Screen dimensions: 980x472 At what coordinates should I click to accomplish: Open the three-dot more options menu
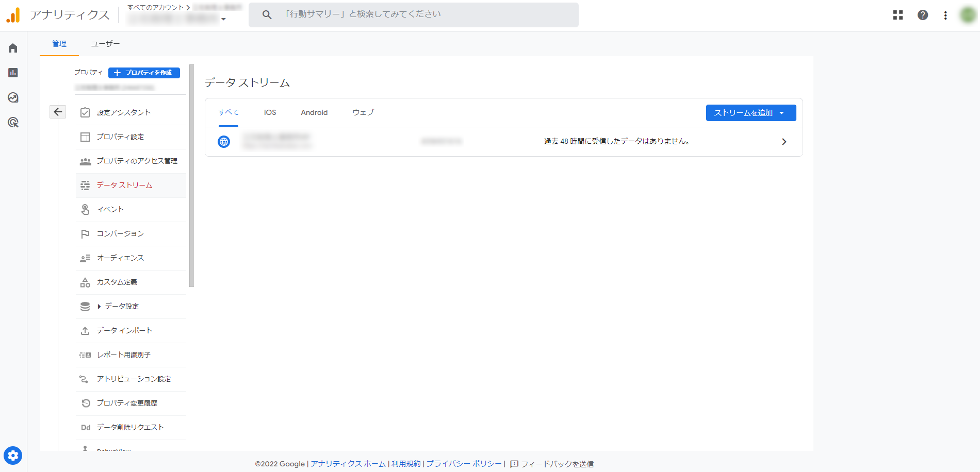(945, 15)
